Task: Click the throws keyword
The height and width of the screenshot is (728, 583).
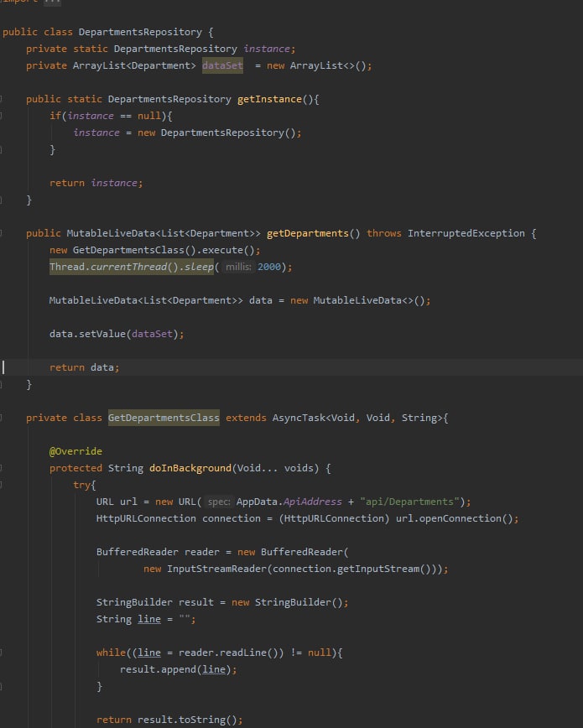Action: [383, 233]
